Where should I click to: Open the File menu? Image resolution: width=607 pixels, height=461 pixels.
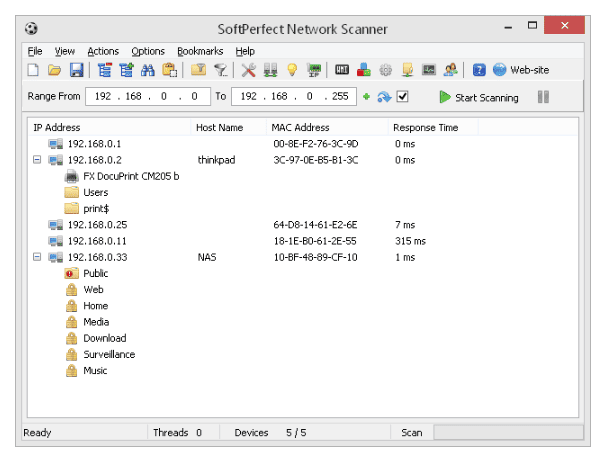pos(35,51)
